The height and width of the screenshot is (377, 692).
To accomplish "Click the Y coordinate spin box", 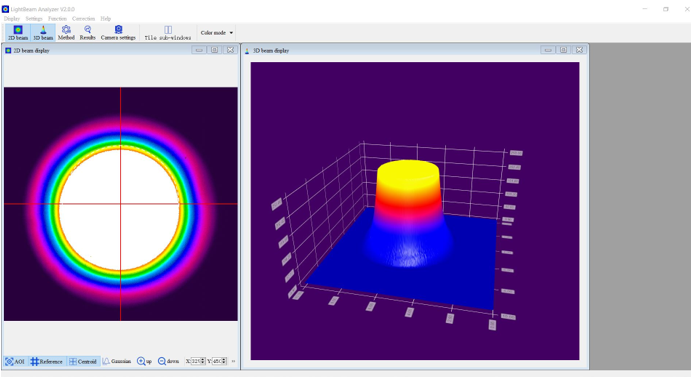I will (219, 361).
